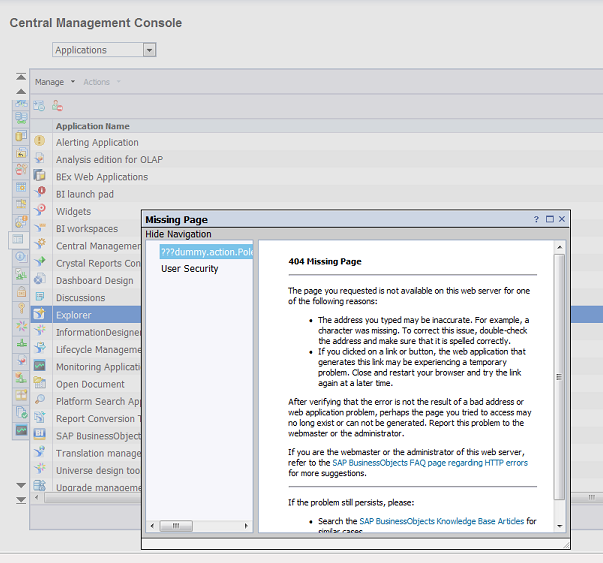Open the Applications dropdown arrow
The width and height of the screenshot is (603, 563).
pos(150,50)
